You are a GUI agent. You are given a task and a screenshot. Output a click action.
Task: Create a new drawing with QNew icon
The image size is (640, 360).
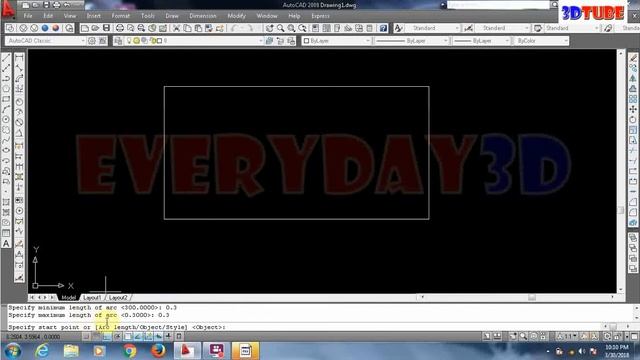[x=84, y=28]
